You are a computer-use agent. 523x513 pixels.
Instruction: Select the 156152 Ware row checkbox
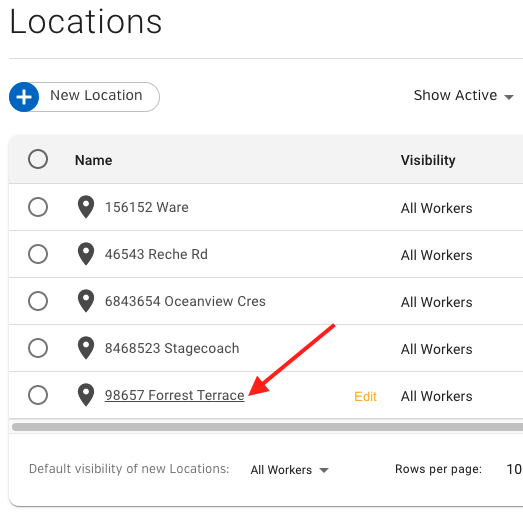(x=38, y=207)
